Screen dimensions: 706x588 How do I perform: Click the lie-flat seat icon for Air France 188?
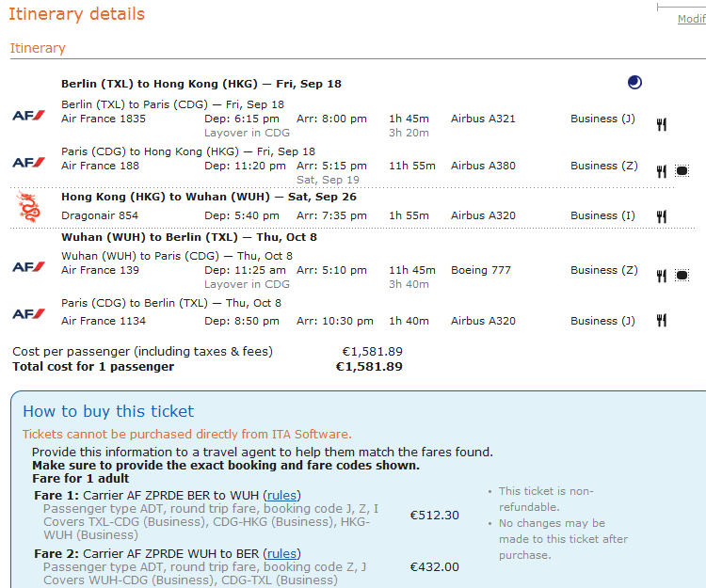coord(682,171)
